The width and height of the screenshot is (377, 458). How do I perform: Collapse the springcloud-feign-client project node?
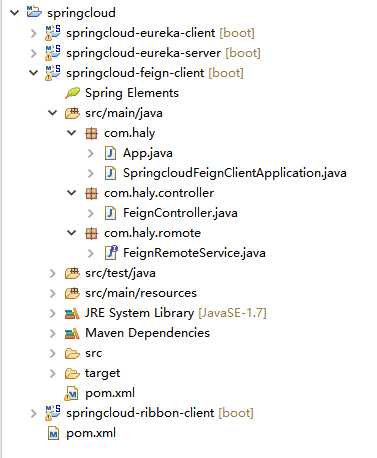[34, 72]
